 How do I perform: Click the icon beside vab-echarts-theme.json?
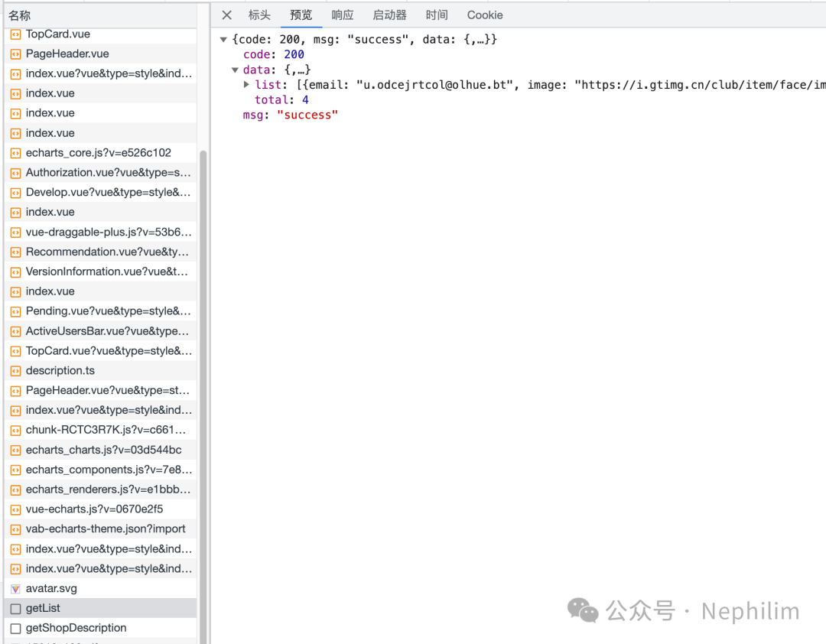[x=16, y=529]
